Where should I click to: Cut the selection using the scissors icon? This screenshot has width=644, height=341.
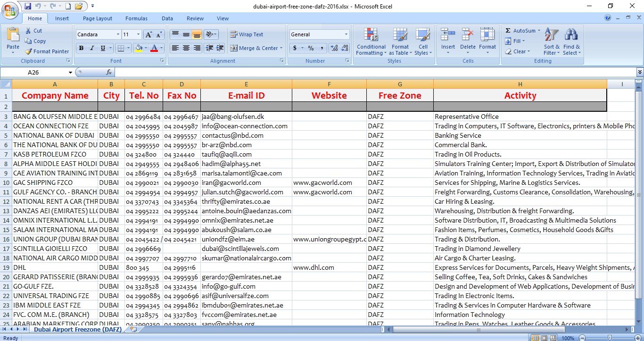(x=28, y=31)
